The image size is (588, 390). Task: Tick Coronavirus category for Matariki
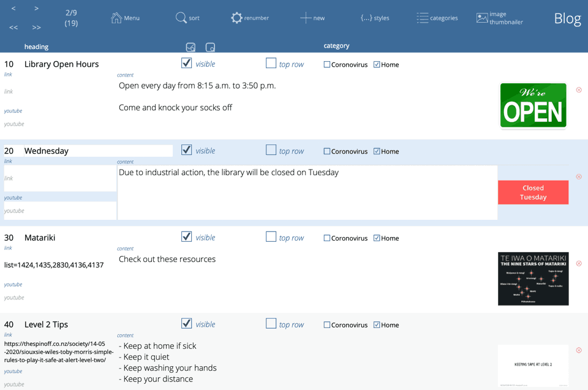pos(327,238)
